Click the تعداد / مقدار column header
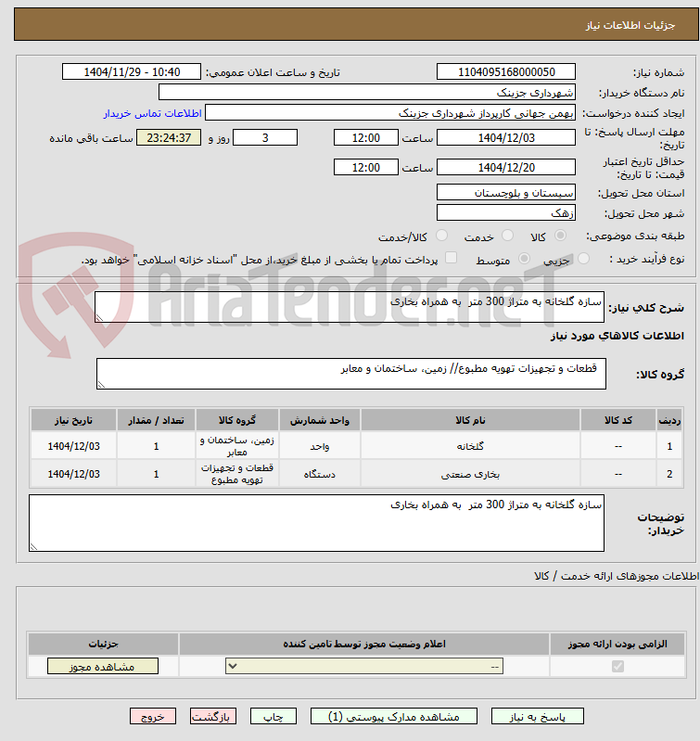 coord(157,420)
